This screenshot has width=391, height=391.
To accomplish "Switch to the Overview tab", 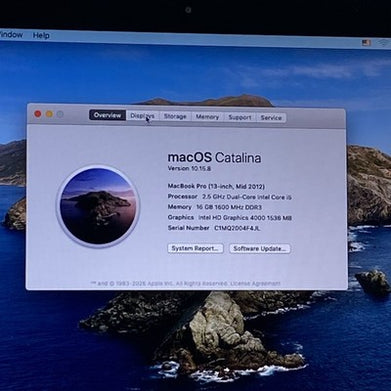I will point(107,115).
